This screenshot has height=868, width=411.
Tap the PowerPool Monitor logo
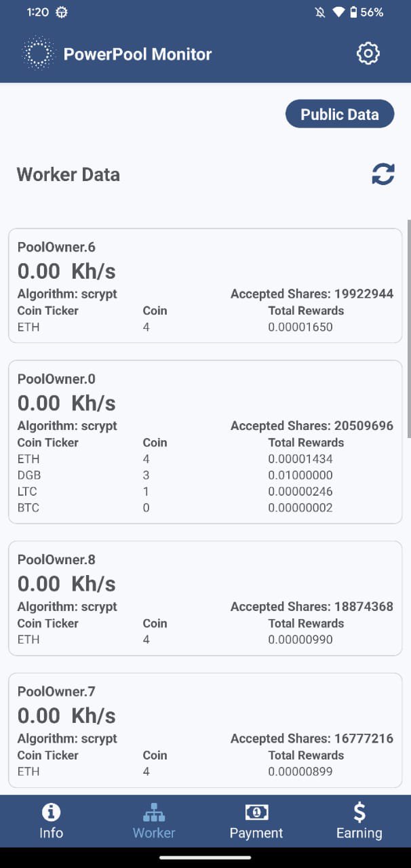pos(38,54)
